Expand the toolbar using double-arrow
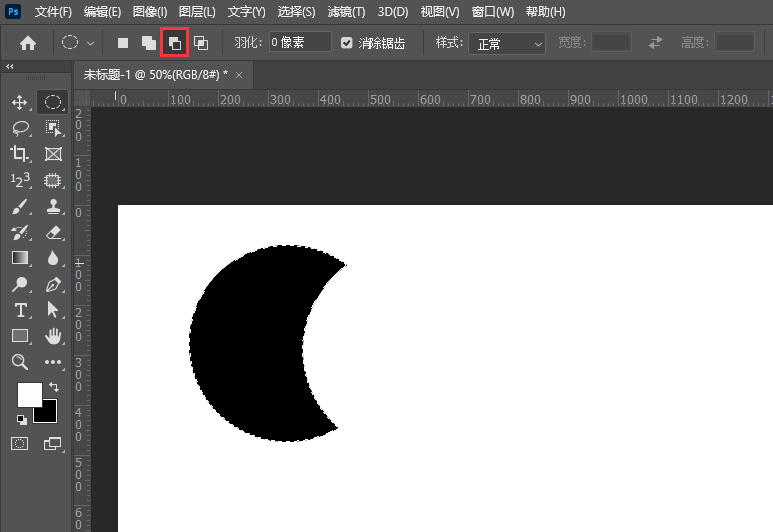 coord(10,67)
